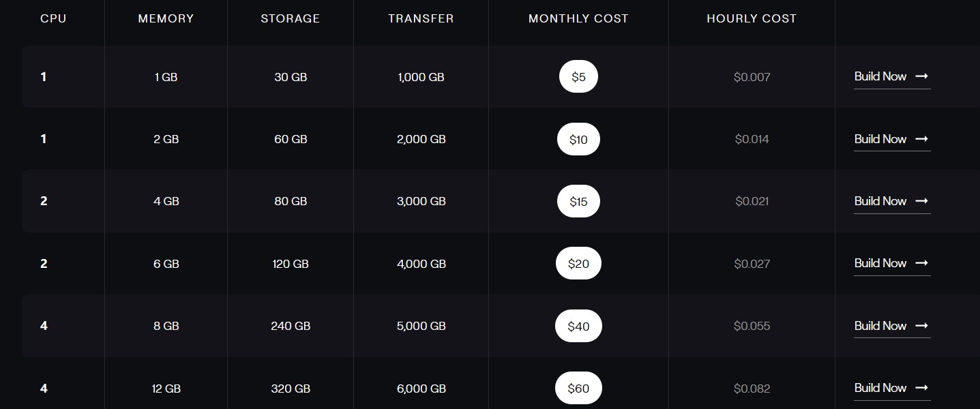Click the $60 monthly cost pill
The image size is (980, 409).
[578, 389]
